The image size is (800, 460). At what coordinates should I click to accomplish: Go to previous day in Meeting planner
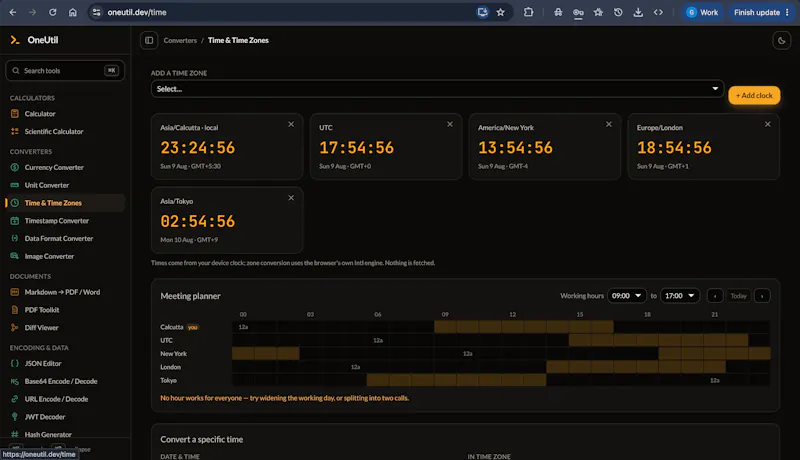click(715, 296)
